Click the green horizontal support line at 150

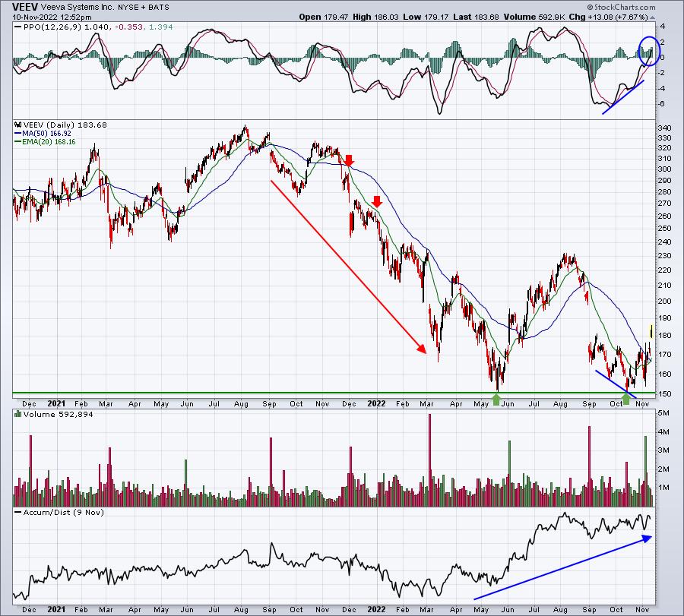click(x=334, y=393)
